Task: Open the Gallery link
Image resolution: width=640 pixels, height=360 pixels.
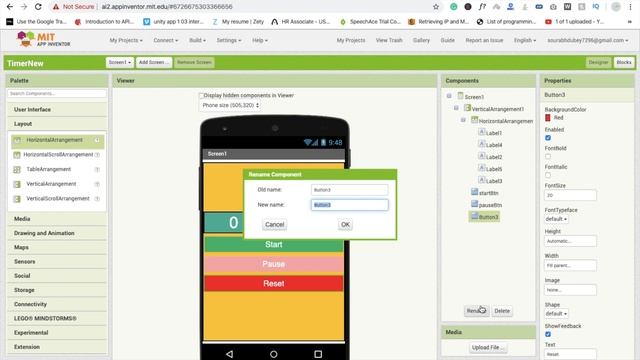Action: coord(421,40)
